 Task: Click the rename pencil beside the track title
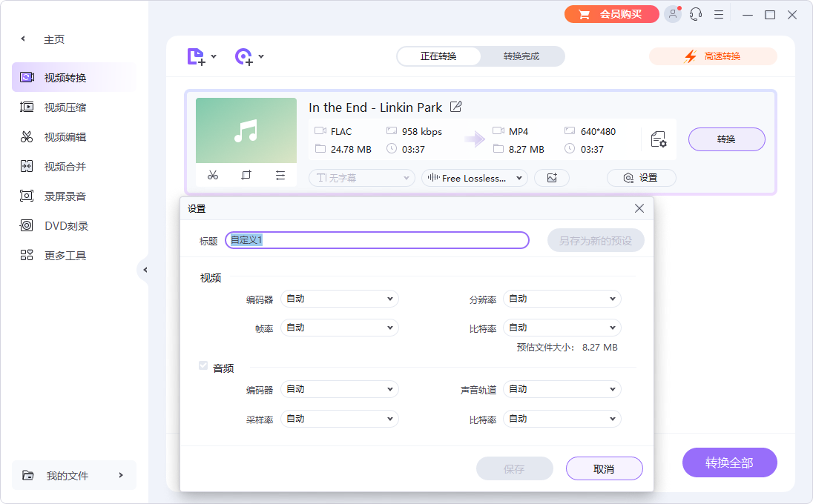[x=455, y=107]
